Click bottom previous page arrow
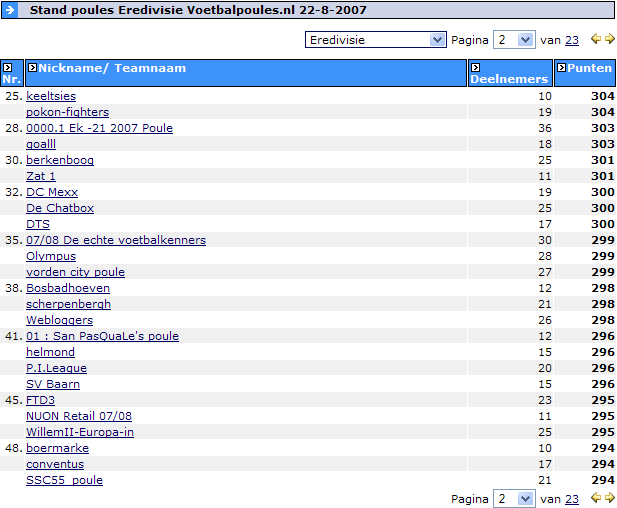 coord(596,499)
